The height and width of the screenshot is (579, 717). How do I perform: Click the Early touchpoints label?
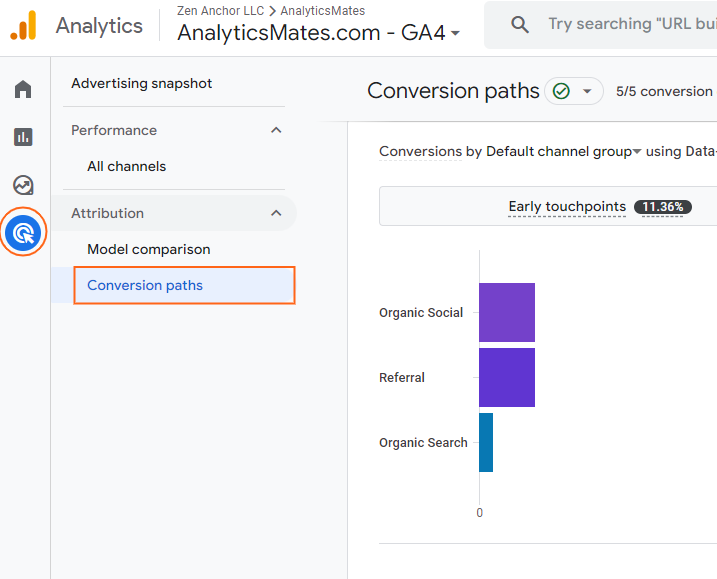click(x=567, y=207)
